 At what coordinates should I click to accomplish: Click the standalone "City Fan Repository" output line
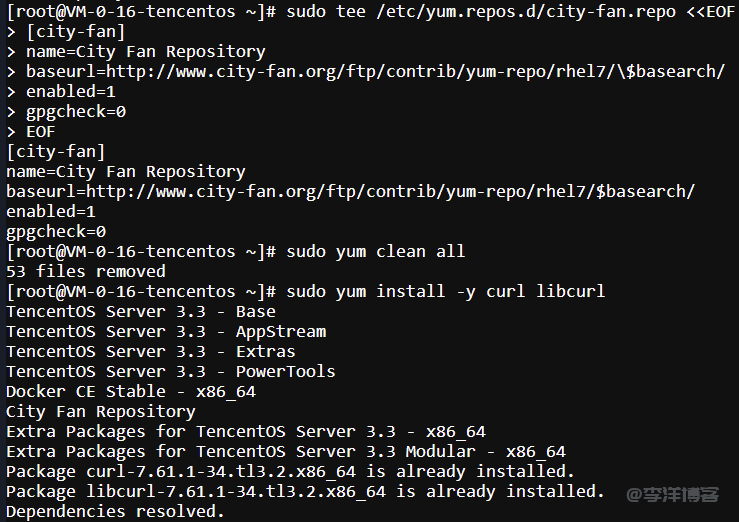coord(101,411)
